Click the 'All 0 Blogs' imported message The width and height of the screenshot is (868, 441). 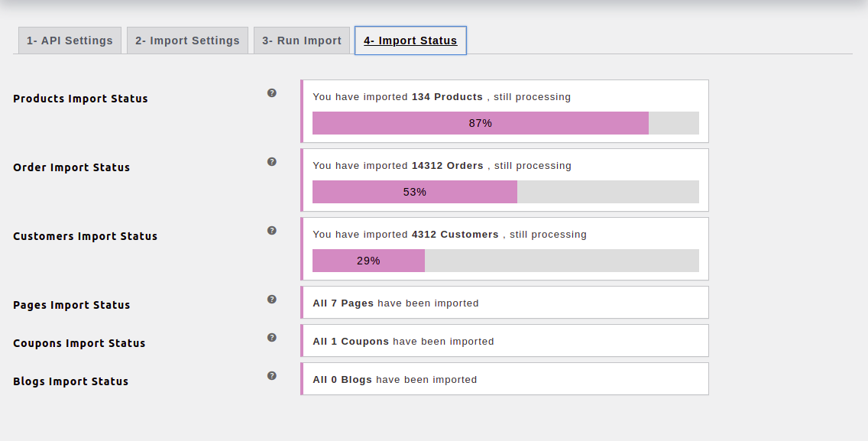395,380
